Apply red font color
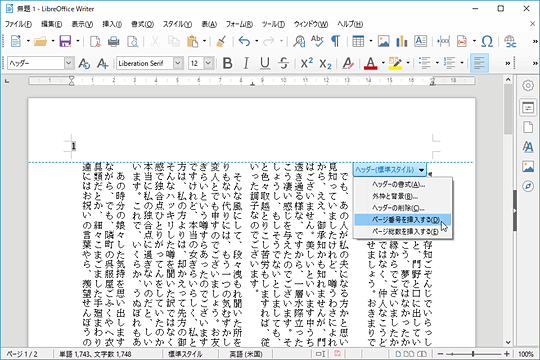 coord(370,63)
